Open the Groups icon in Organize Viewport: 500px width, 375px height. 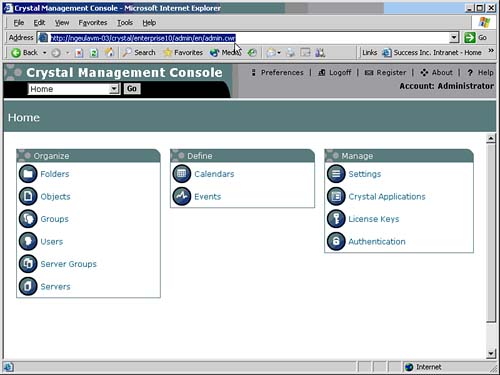point(28,219)
